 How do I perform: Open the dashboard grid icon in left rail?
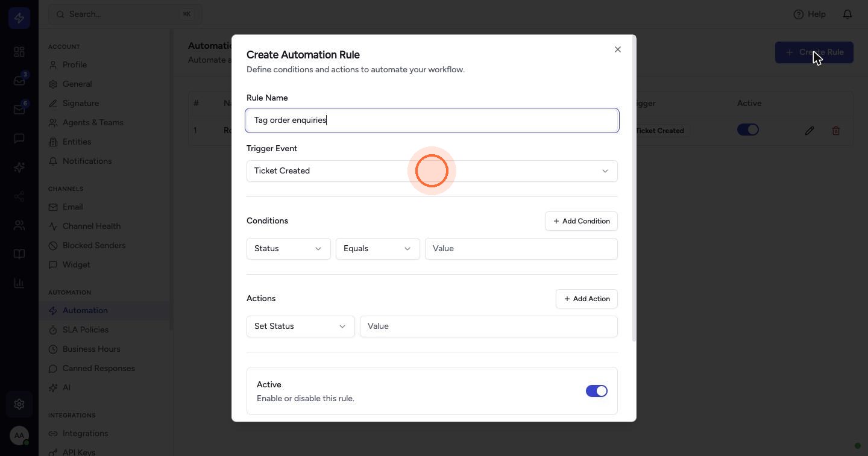(x=19, y=52)
